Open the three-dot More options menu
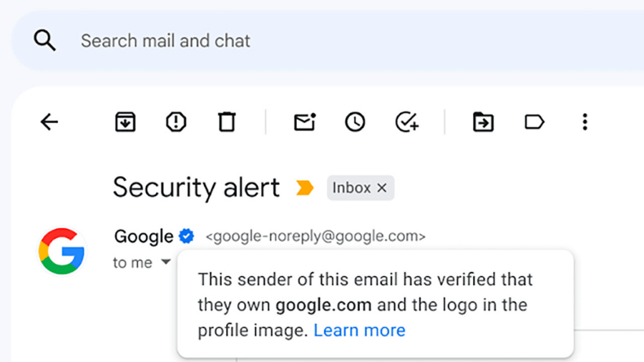Screen dimensions: 644x362 tap(585, 122)
